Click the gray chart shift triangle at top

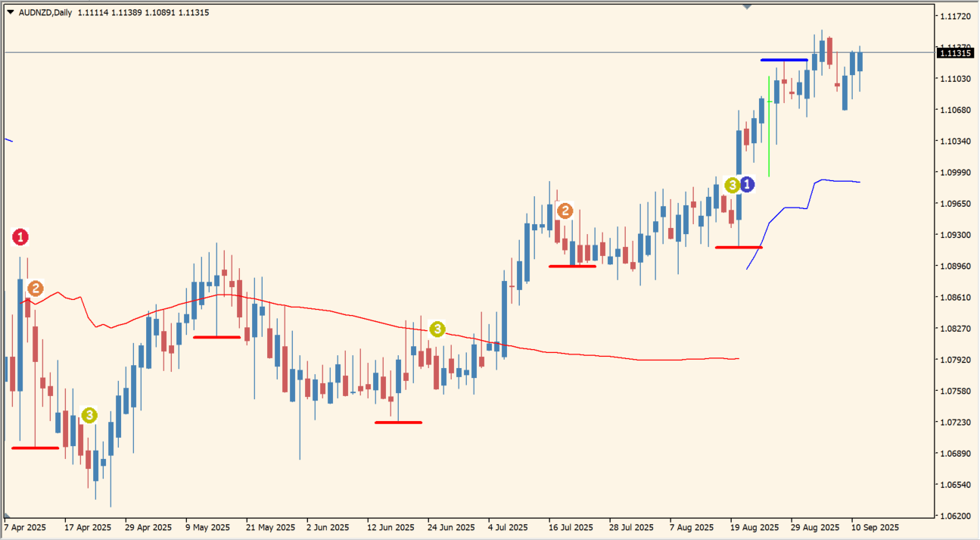pos(748,7)
